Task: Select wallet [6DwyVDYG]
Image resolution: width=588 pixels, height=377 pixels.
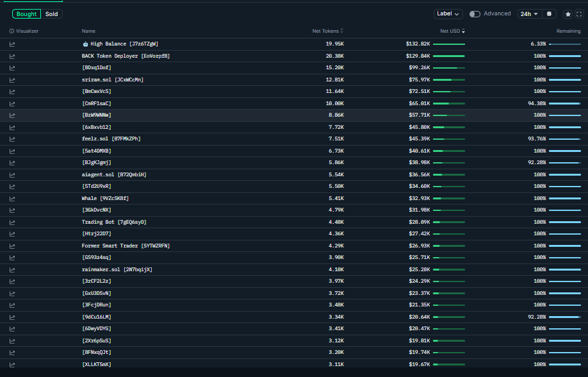Action: (96, 328)
